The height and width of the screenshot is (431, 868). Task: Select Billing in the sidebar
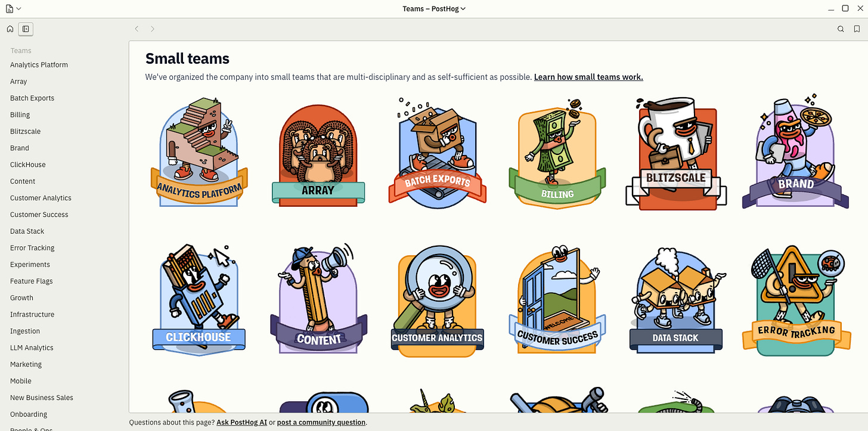(x=20, y=115)
